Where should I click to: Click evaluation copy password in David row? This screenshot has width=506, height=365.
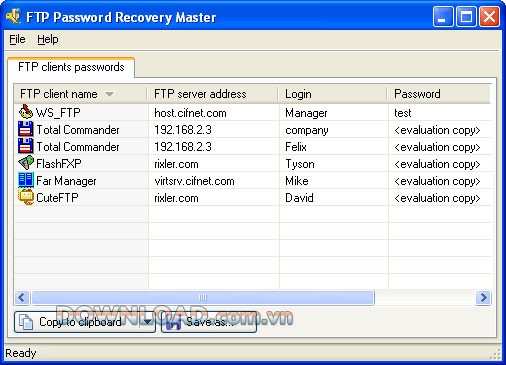(437, 198)
